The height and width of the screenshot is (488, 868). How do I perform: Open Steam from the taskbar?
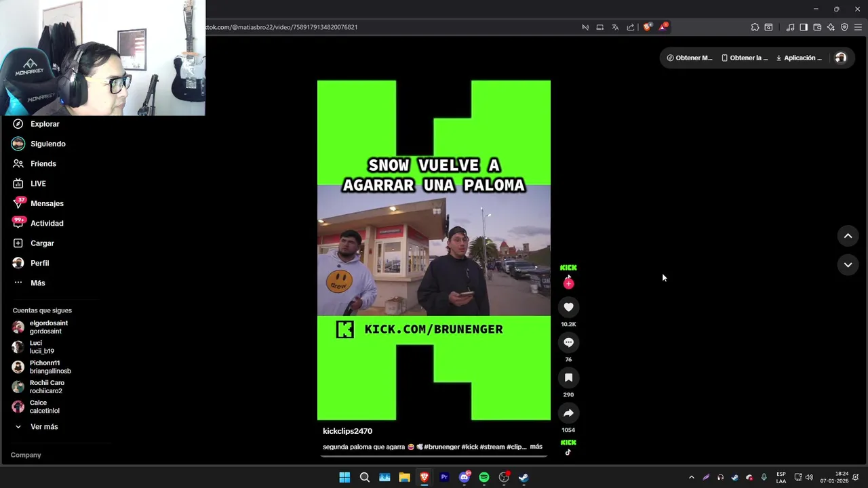coord(524,477)
